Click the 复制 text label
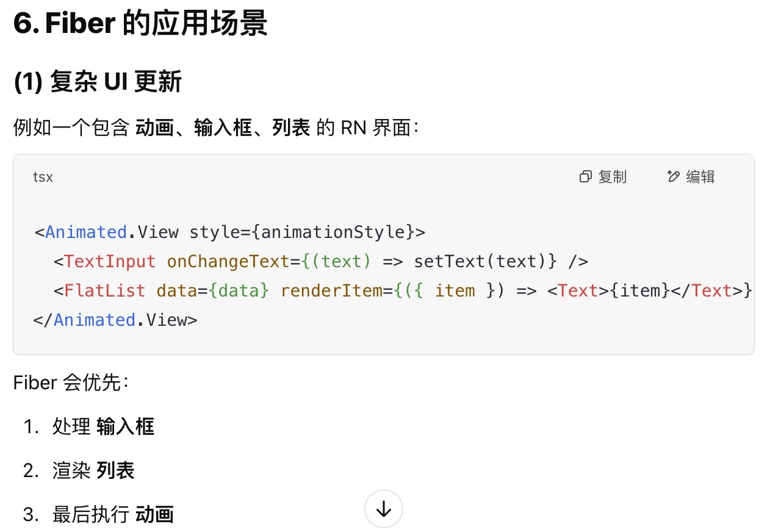 pyautogui.click(x=613, y=177)
